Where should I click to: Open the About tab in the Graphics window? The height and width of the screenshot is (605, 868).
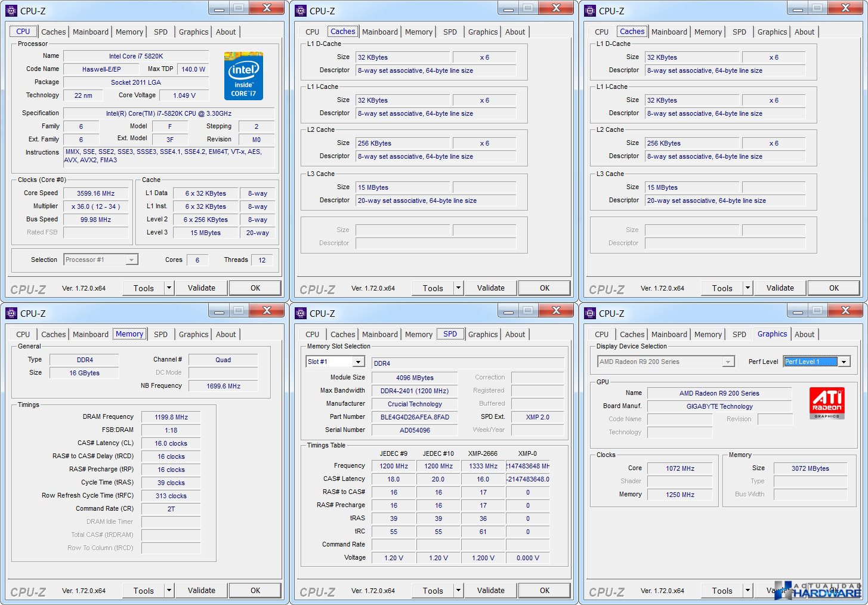click(x=804, y=335)
